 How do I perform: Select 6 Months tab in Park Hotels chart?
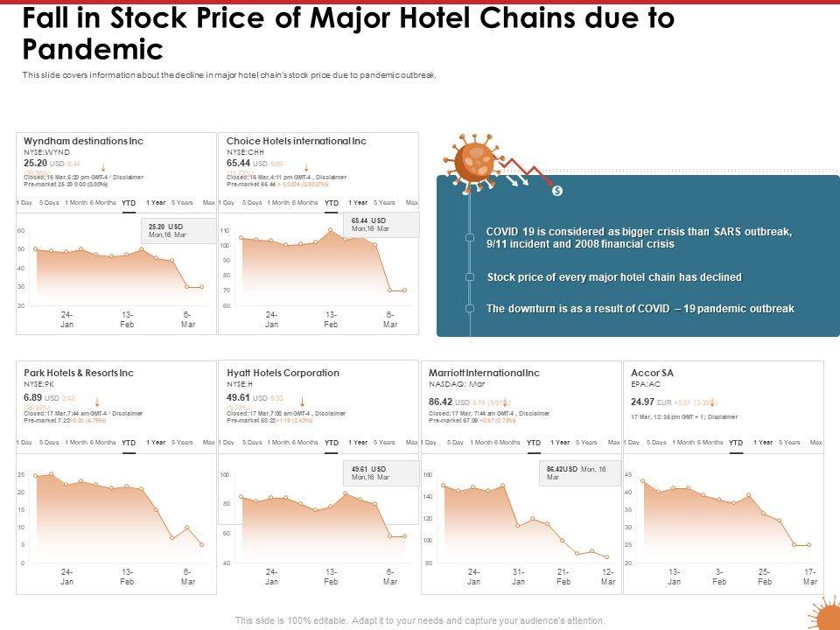[102, 443]
